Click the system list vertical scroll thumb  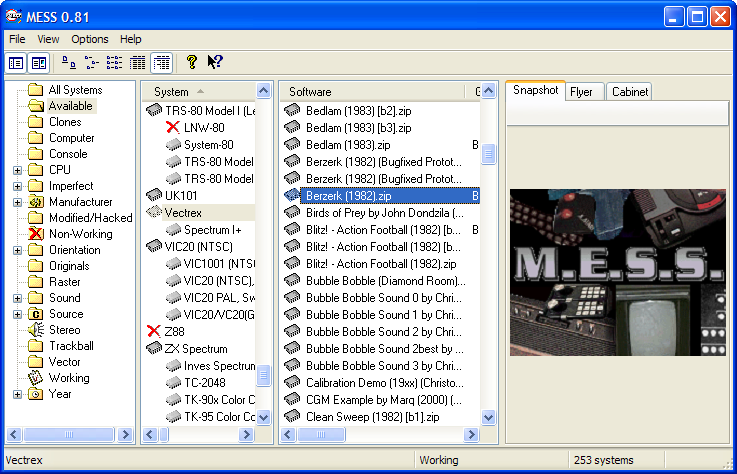tap(264, 375)
